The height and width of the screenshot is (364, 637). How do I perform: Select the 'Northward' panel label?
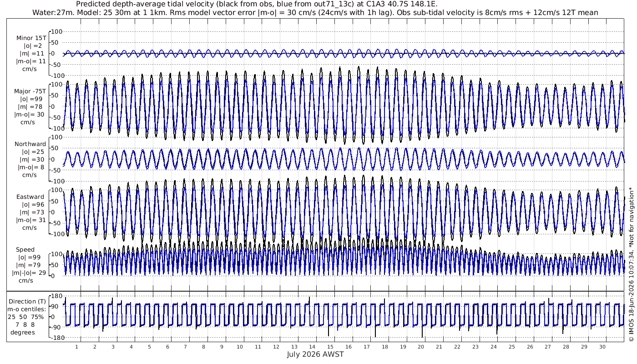click(30, 144)
